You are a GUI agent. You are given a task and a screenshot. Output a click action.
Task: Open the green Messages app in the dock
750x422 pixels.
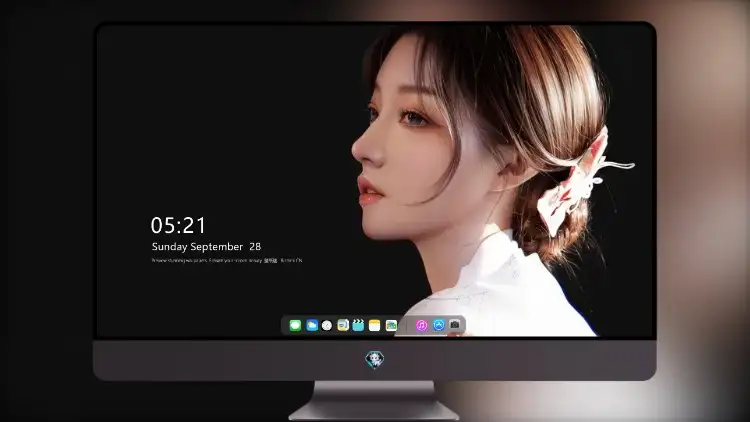(295, 325)
